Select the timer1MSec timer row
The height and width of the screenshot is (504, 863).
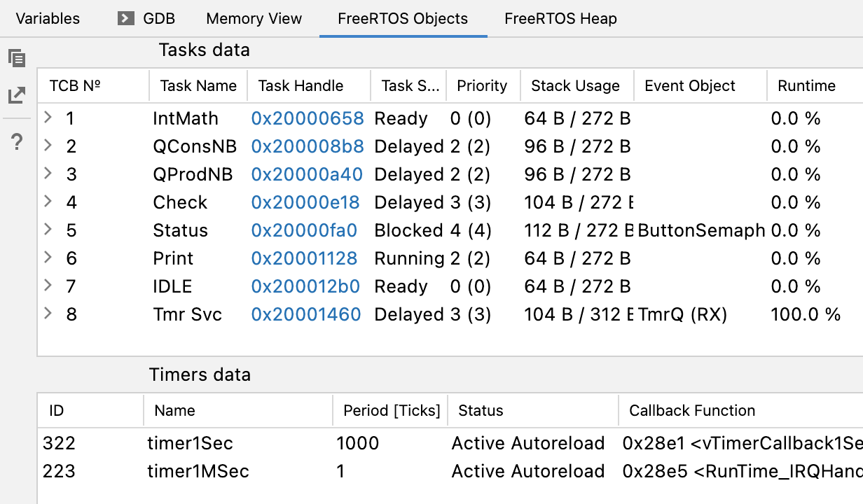tap(198, 471)
